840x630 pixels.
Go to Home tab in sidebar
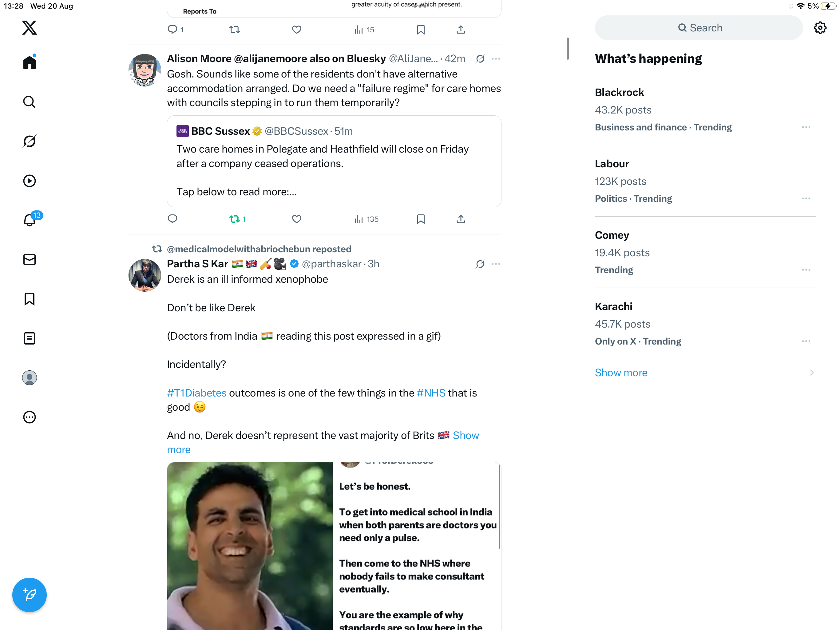(29, 62)
